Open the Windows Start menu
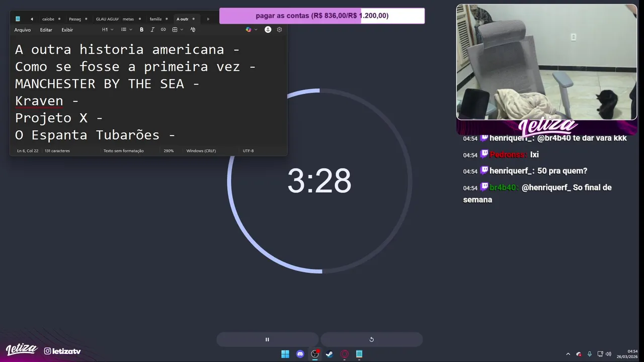This screenshot has width=644, height=362. 285,354
